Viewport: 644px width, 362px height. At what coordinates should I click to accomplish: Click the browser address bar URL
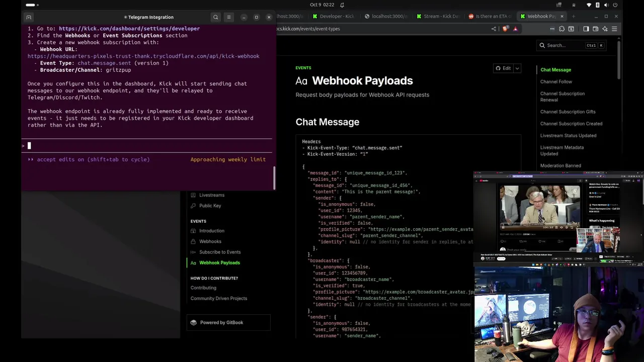pyautogui.click(x=308, y=29)
